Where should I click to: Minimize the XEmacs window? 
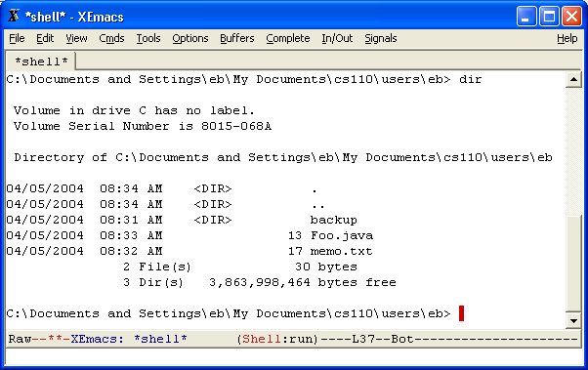click(526, 17)
